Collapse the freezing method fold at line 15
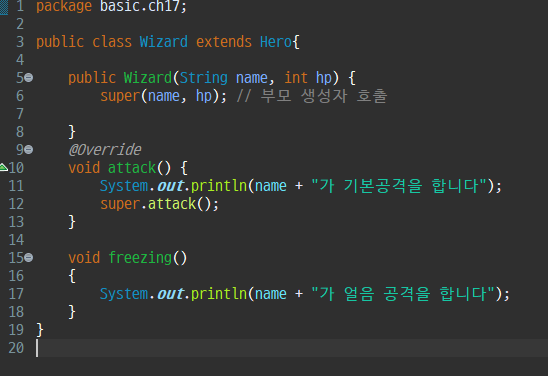548x376 pixels. (x=29, y=258)
